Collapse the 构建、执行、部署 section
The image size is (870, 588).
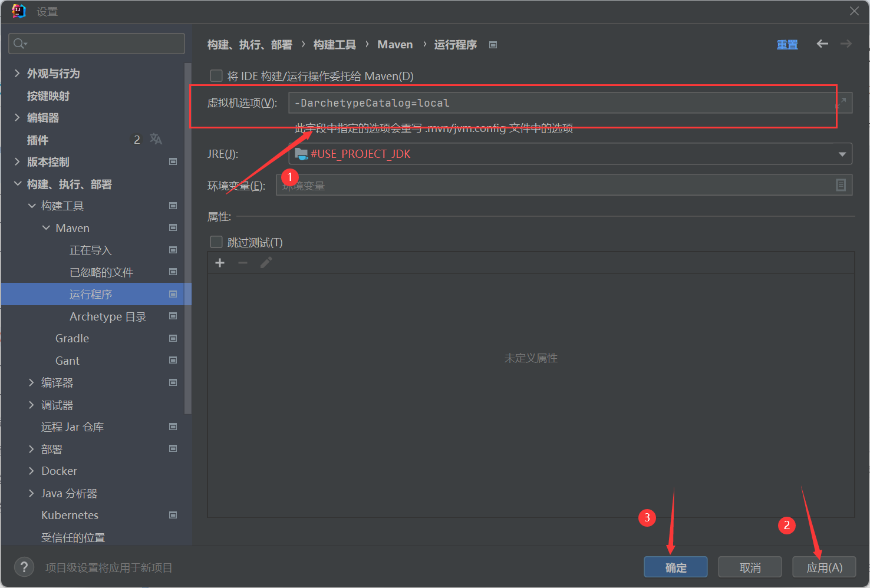(x=17, y=184)
